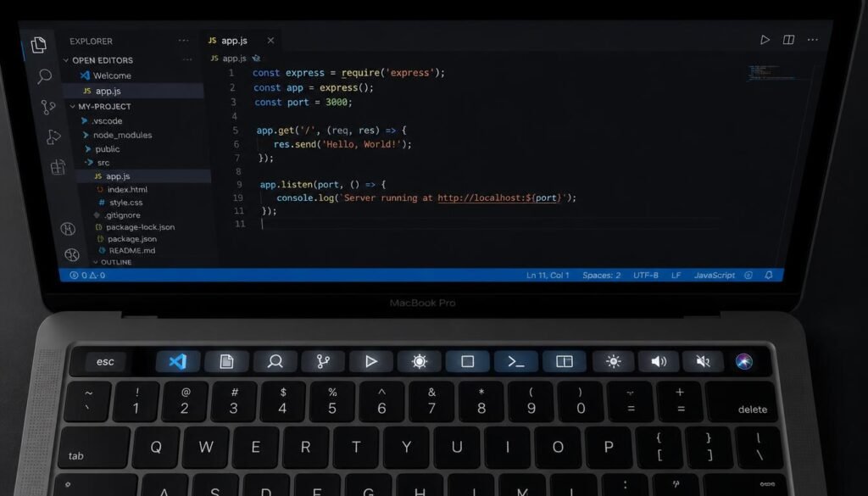Click the minimap code preview
The height and width of the screenshot is (496, 868).
point(772,73)
